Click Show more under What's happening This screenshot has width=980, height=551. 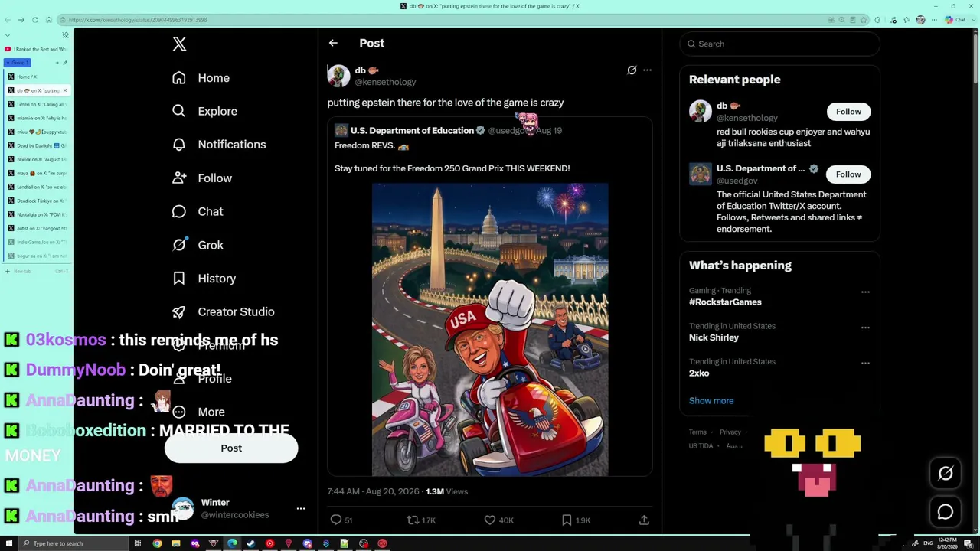tap(711, 401)
